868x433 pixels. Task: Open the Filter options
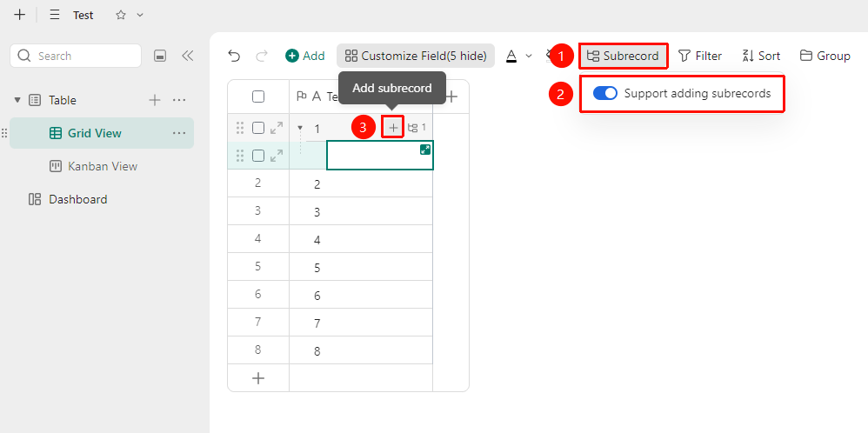point(700,56)
